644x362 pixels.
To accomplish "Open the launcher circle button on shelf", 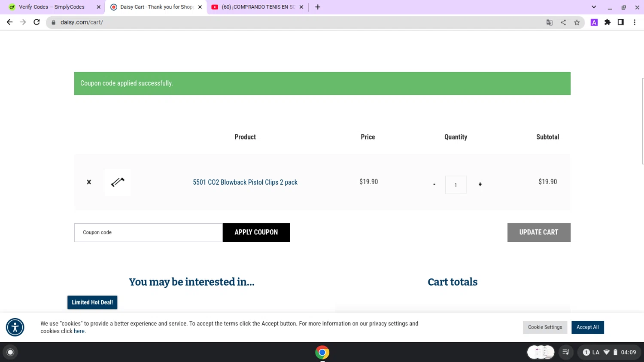I will click(x=10, y=352).
